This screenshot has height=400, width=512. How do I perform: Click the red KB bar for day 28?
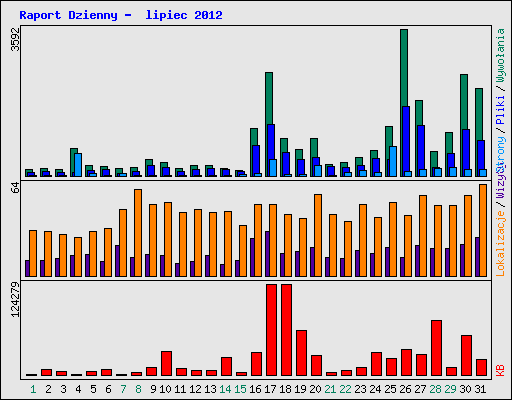tap(436, 348)
